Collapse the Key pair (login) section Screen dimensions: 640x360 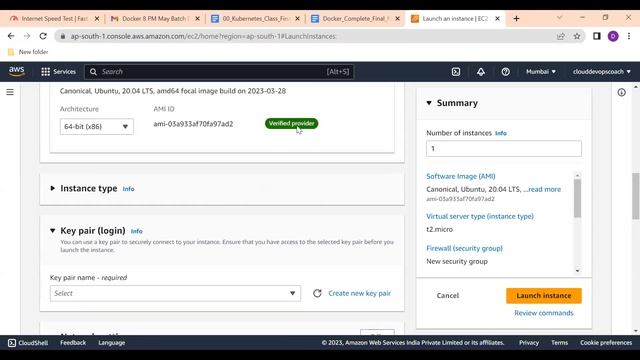[x=53, y=231]
